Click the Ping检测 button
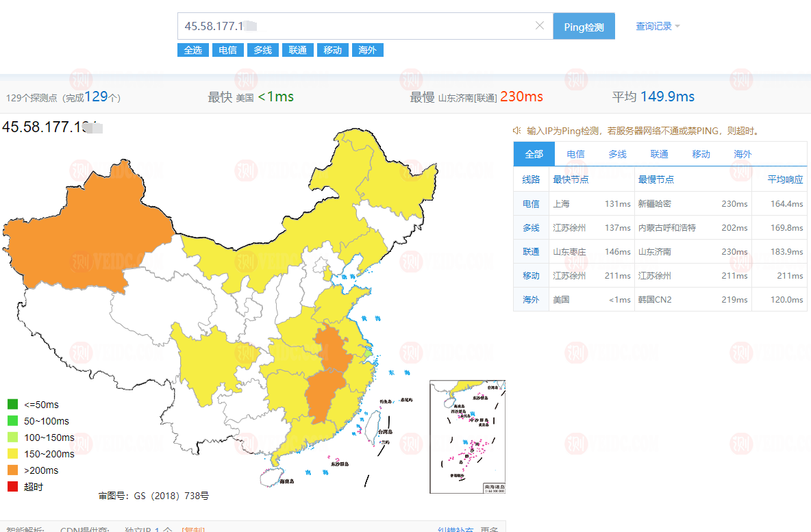This screenshot has height=532, width=811. click(x=584, y=25)
